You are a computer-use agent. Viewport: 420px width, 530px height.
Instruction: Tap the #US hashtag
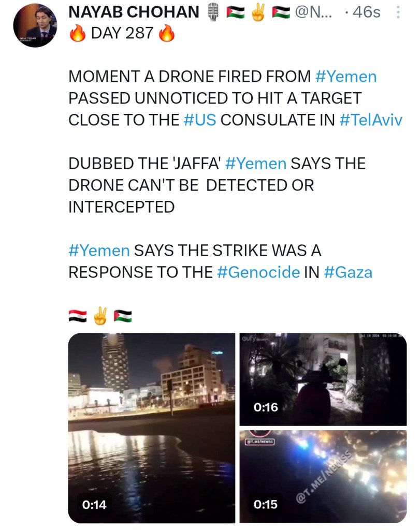pyautogui.click(x=202, y=120)
